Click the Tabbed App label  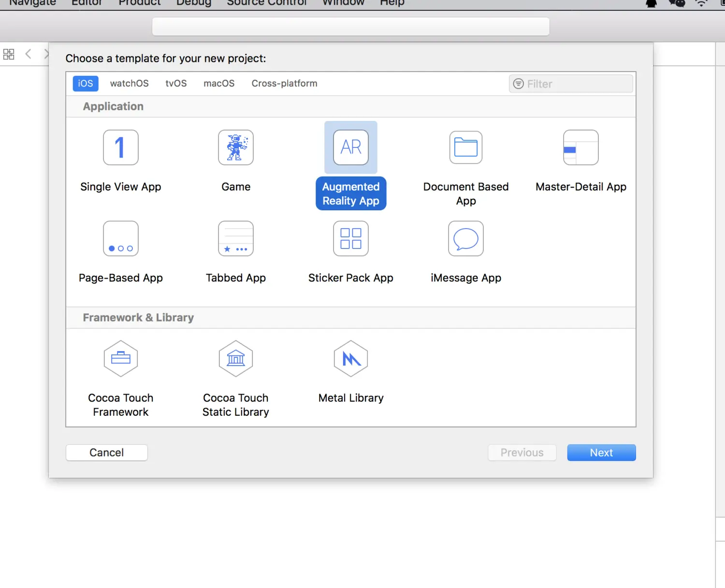point(236,278)
